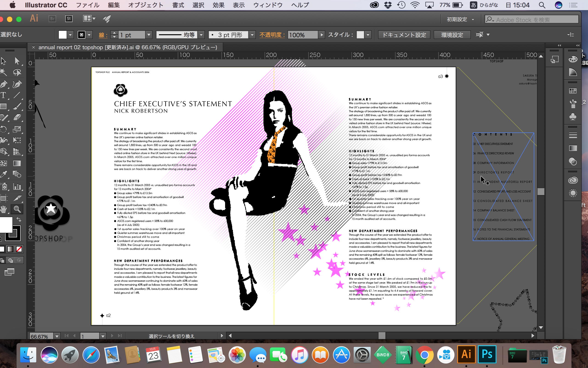Viewport: 588px width, 368px height.
Task: Click the Adobe Stock search field
Action: pyautogui.click(x=532, y=20)
